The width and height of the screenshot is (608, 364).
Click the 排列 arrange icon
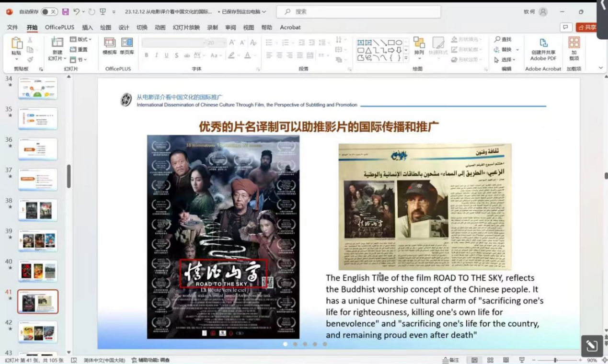[x=419, y=46]
